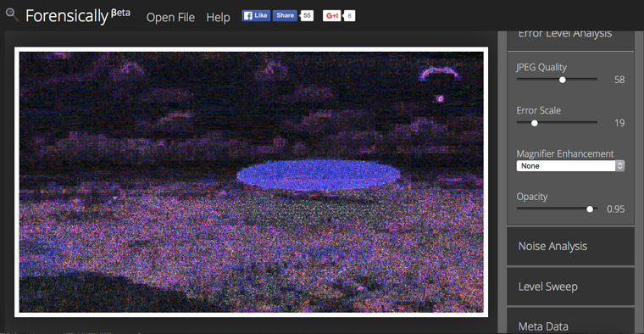This screenshot has height=334, width=644.
Task: Open the Help menu
Action: (218, 17)
